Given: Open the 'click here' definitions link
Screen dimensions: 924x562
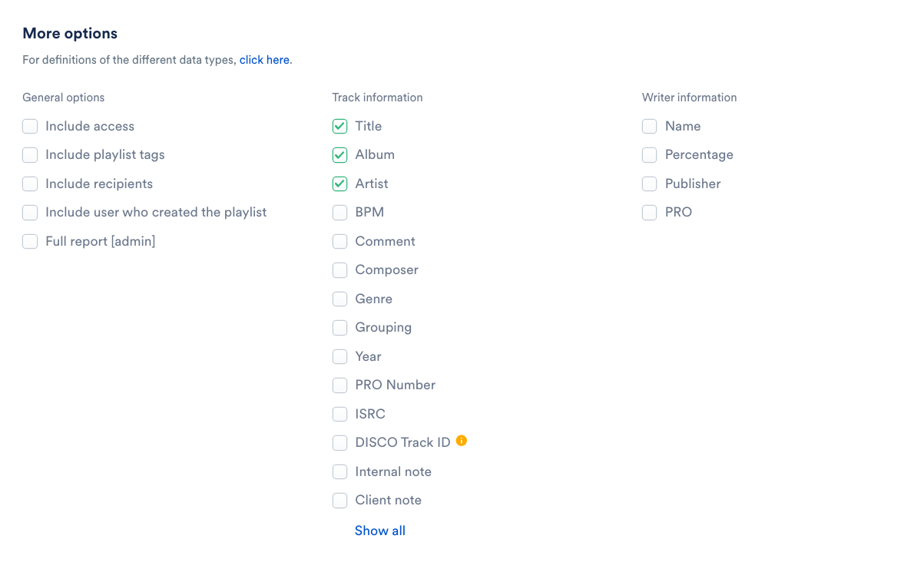Looking at the screenshot, I should (264, 60).
